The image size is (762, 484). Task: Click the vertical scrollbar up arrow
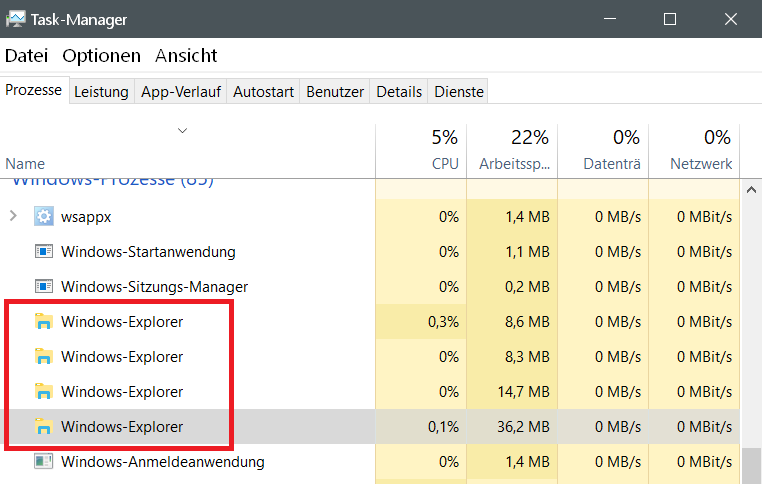[750, 190]
